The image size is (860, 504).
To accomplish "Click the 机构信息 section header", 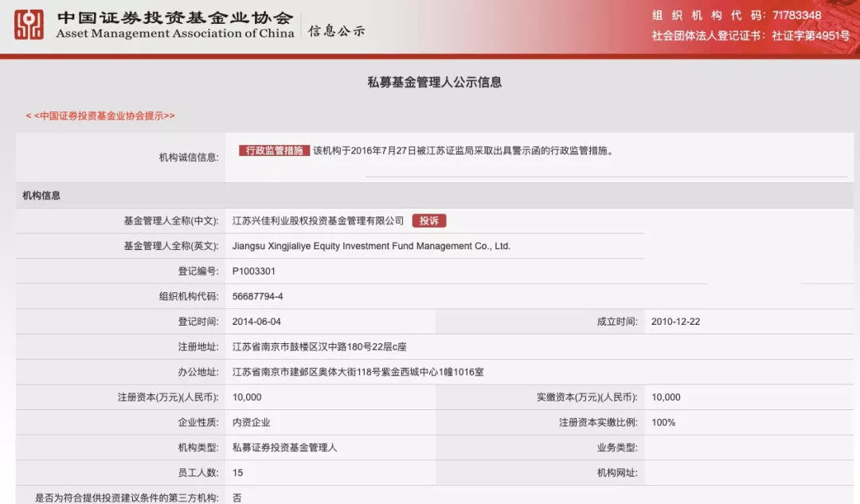I will pos(41,195).
